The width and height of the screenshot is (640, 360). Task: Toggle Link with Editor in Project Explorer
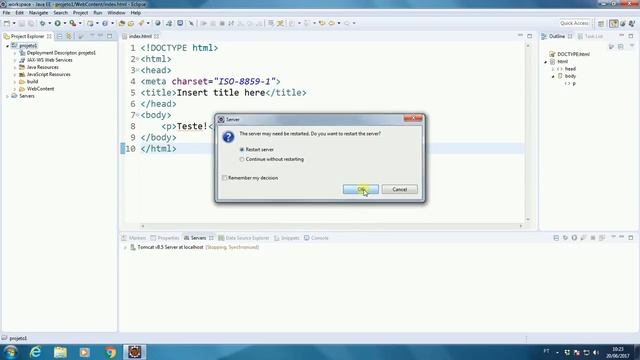coord(69,36)
